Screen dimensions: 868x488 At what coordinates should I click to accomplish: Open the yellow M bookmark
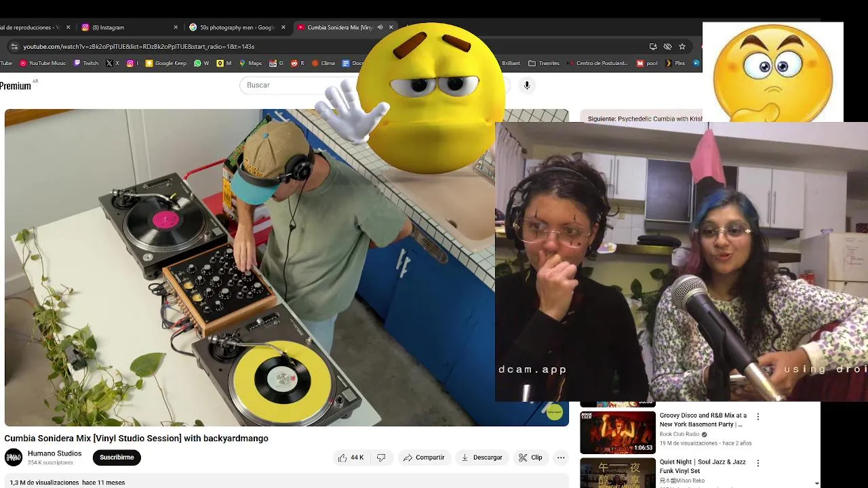click(x=224, y=63)
